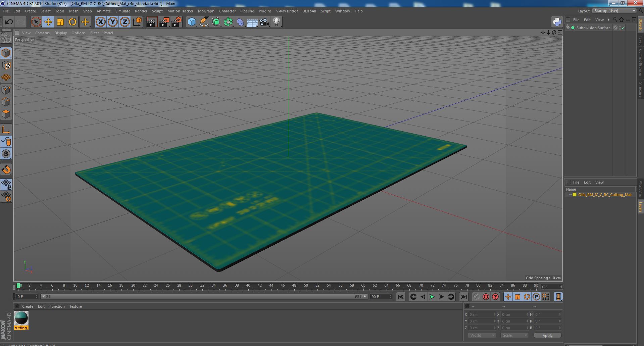Open the Attributes side tab
This screenshot has height=346, width=644.
click(640, 189)
